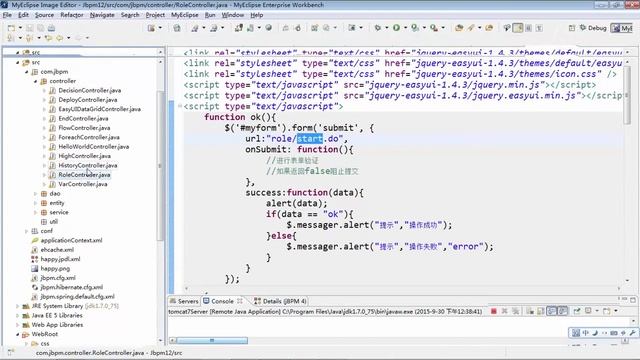This screenshot has width=640, height=360.
Task: Open the Window menu
Action: (x=233, y=15)
